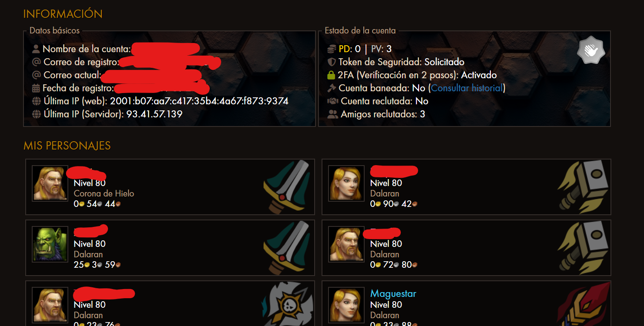Click the waving hand badge icon
The image size is (644, 326).
coord(591,51)
